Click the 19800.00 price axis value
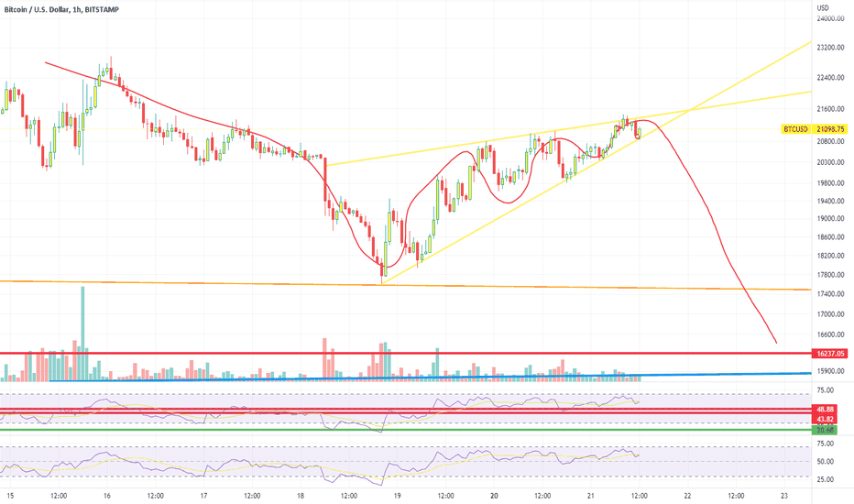The width and height of the screenshot is (854, 504). point(830,183)
